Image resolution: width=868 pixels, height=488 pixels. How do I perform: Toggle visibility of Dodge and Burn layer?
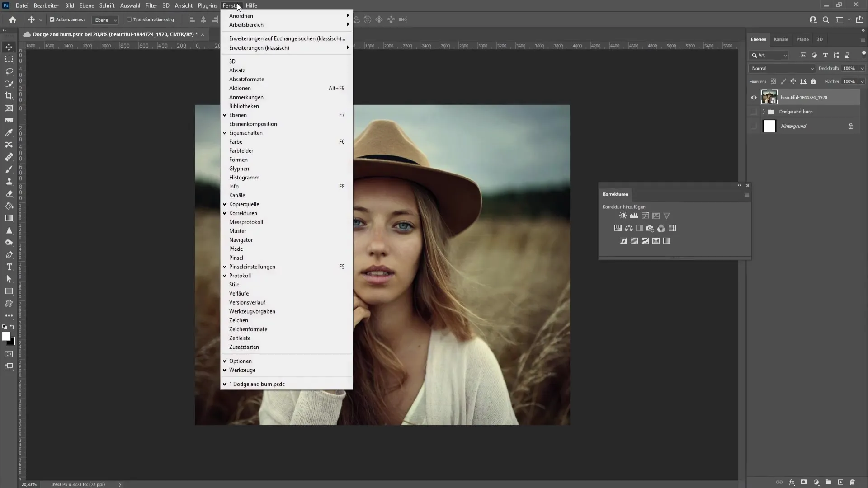(754, 112)
